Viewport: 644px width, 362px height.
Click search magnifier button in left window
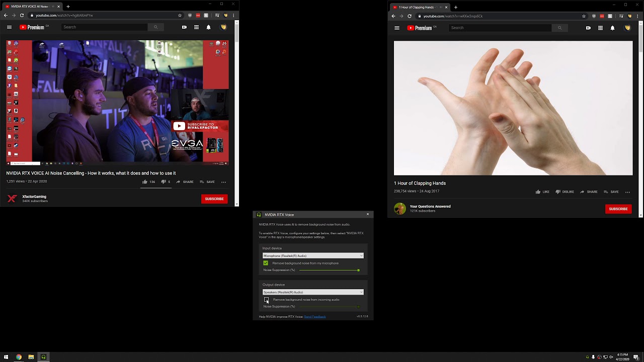coord(156,27)
